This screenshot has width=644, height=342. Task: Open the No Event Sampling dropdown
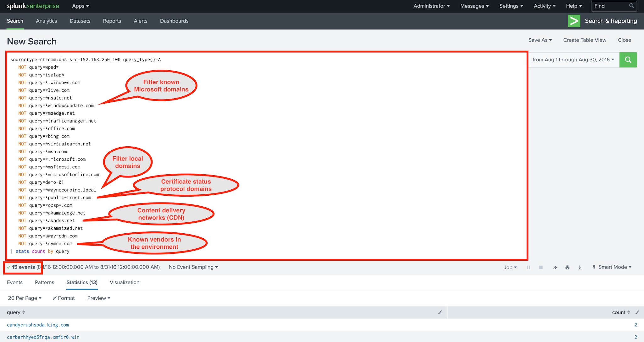point(193,267)
